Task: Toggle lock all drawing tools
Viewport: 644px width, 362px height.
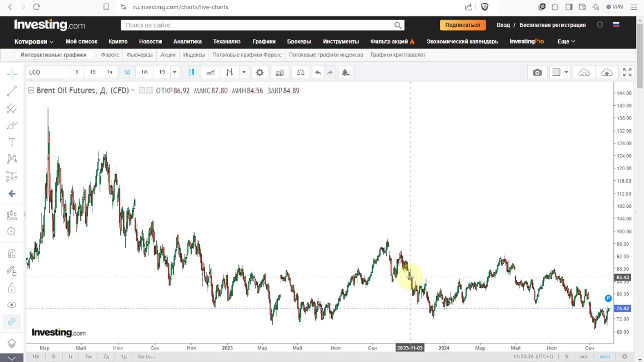Action: 12,288
